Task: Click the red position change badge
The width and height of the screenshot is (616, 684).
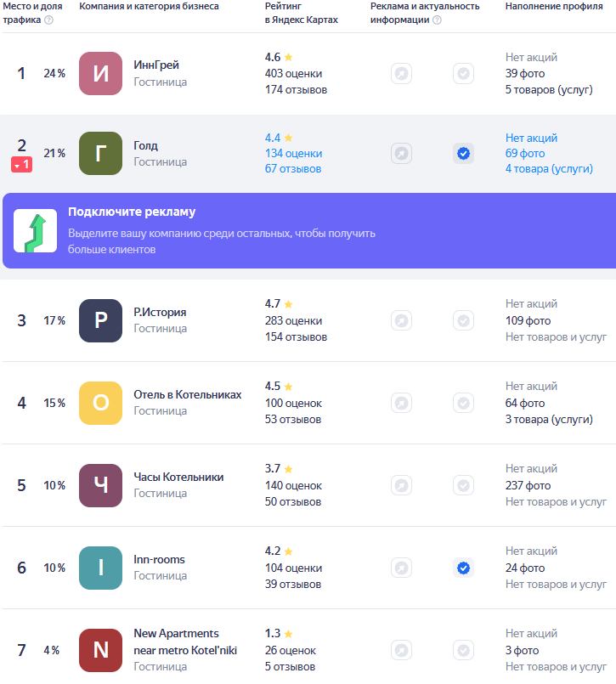Action: pos(22,165)
